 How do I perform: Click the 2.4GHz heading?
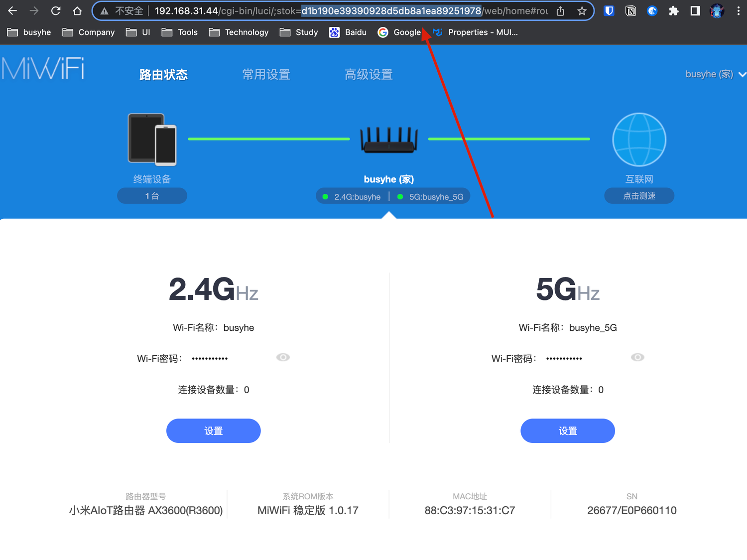[214, 289]
